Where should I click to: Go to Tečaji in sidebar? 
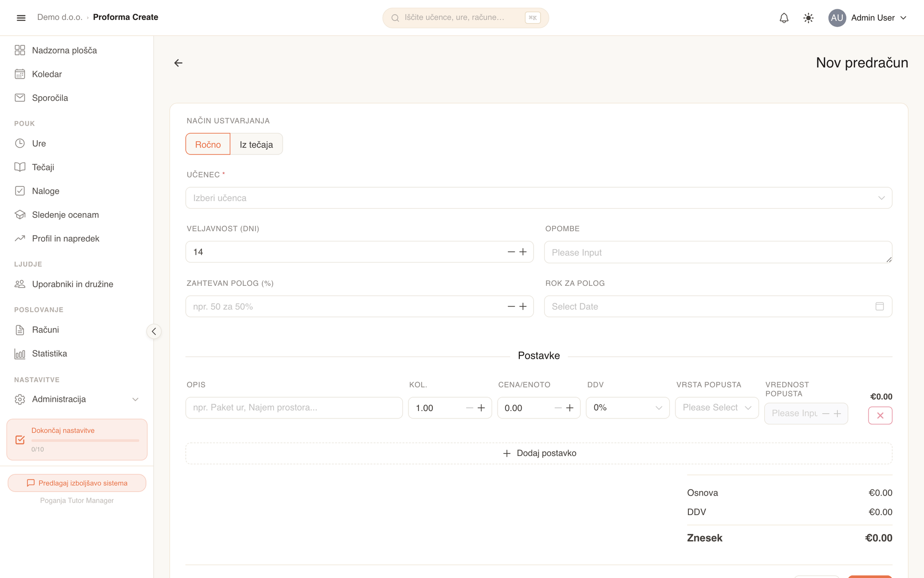pos(77,167)
